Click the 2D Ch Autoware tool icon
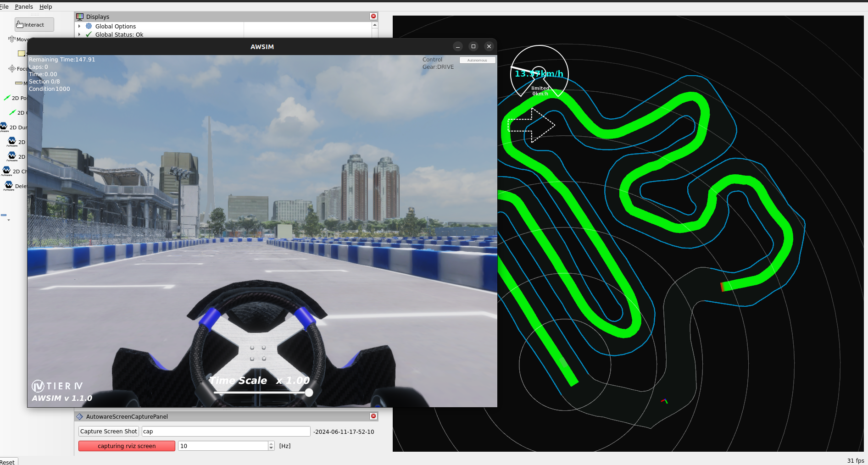Screen dimensions: 868x465 click(x=6, y=171)
